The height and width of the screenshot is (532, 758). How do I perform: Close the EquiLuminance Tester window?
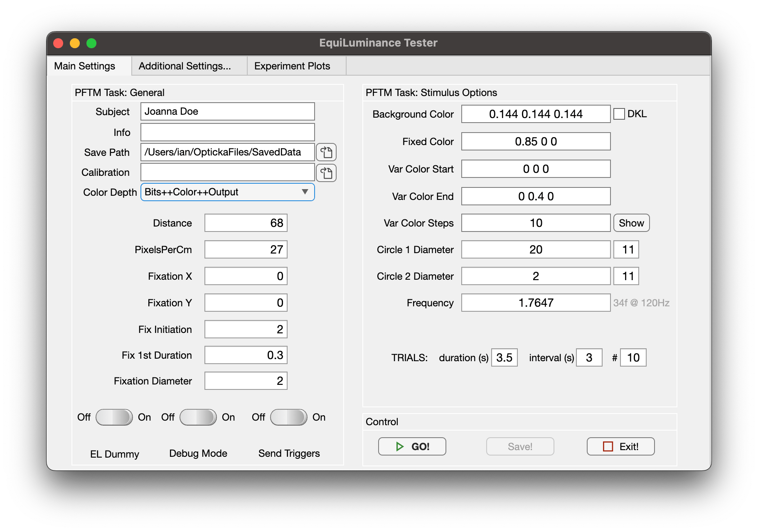58,43
